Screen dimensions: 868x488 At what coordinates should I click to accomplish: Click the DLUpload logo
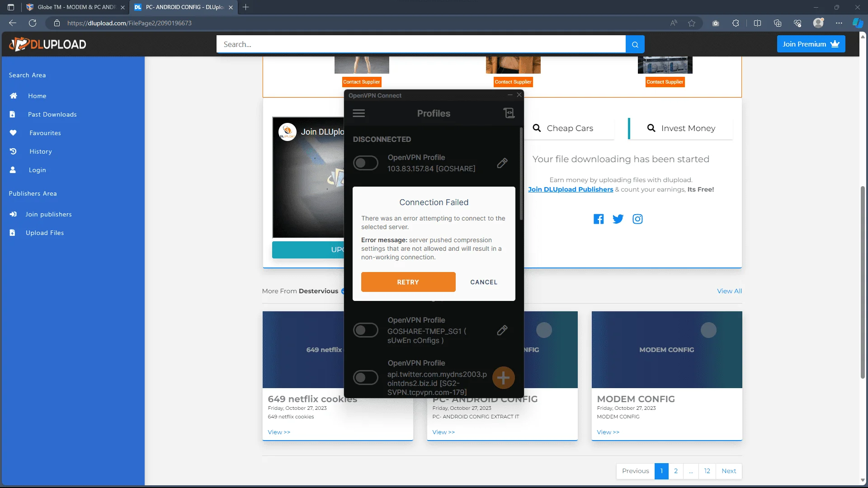click(x=47, y=44)
